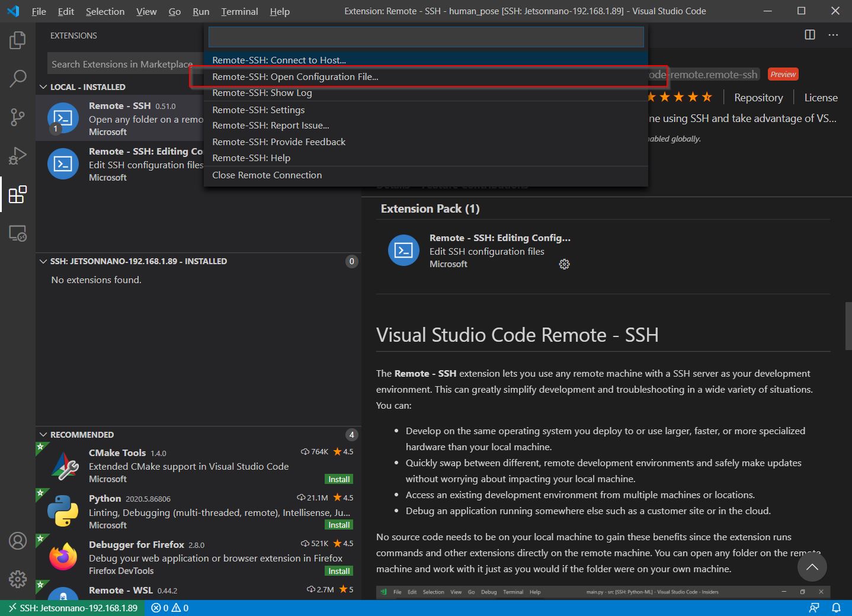Screen dimensions: 852x616
Task: Click the star rating of extension
Action: click(680, 97)
